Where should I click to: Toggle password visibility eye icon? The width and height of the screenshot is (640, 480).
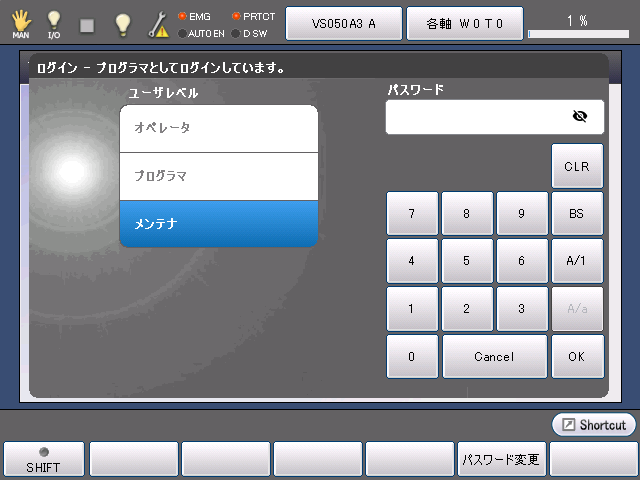click(579, 116)
